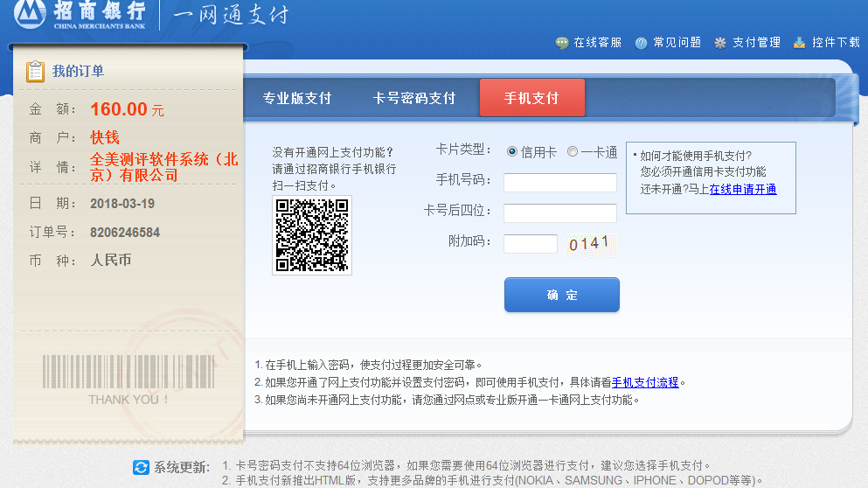Click the 支付管理 gear icon
868x488 pixels.
(x=720, y=43)
